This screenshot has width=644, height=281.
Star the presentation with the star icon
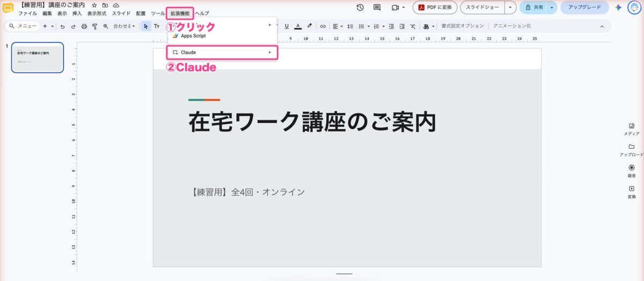94,5
